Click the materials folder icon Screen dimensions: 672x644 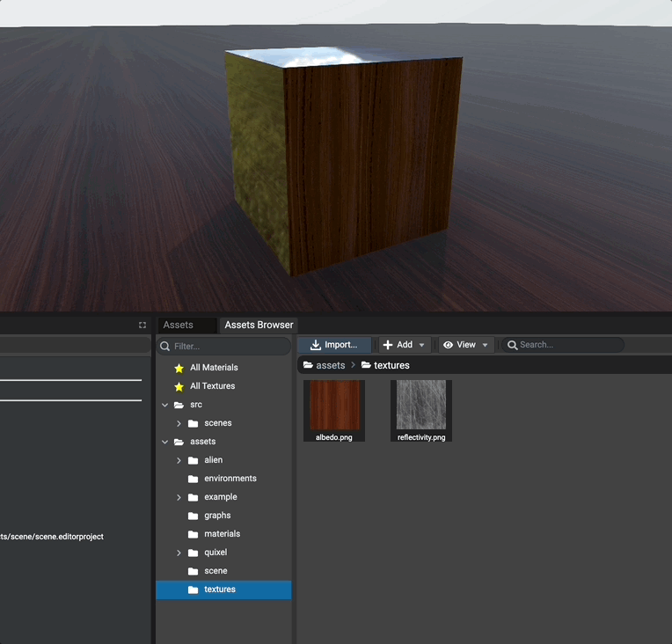(x=194, y=534)
